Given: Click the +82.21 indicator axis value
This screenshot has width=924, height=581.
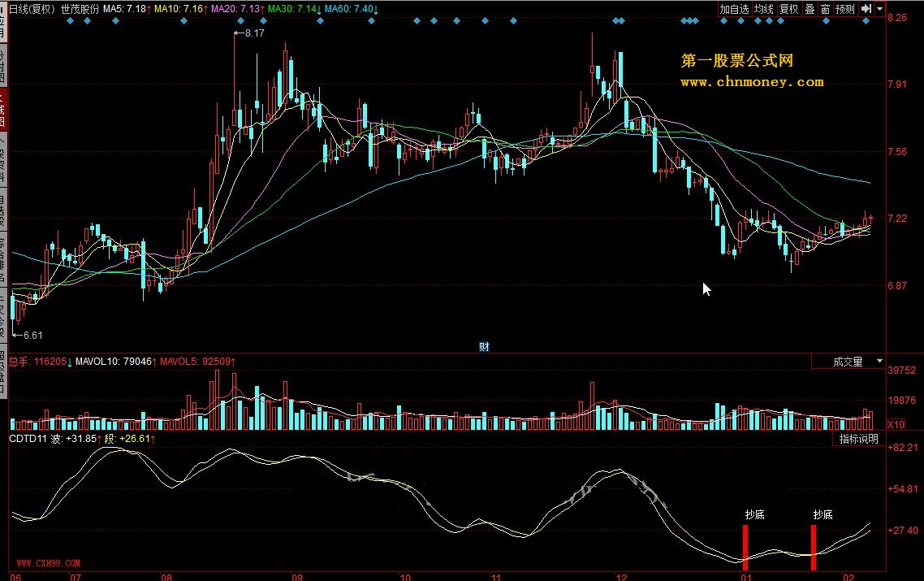Looking at the screenshot, I should pos(903,448).
